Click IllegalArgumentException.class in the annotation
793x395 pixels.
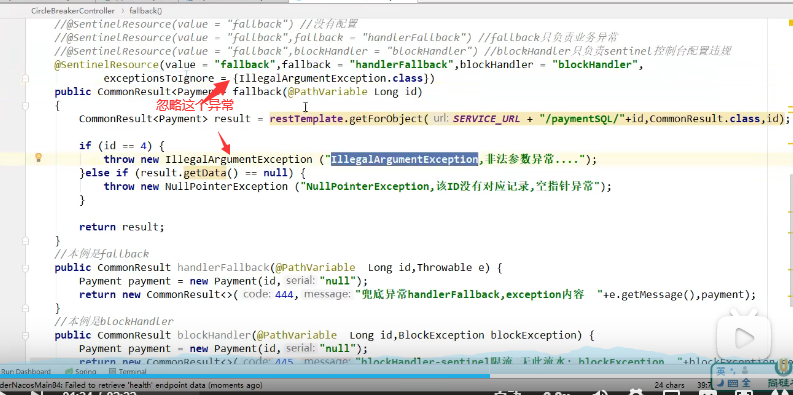(331, 78)
